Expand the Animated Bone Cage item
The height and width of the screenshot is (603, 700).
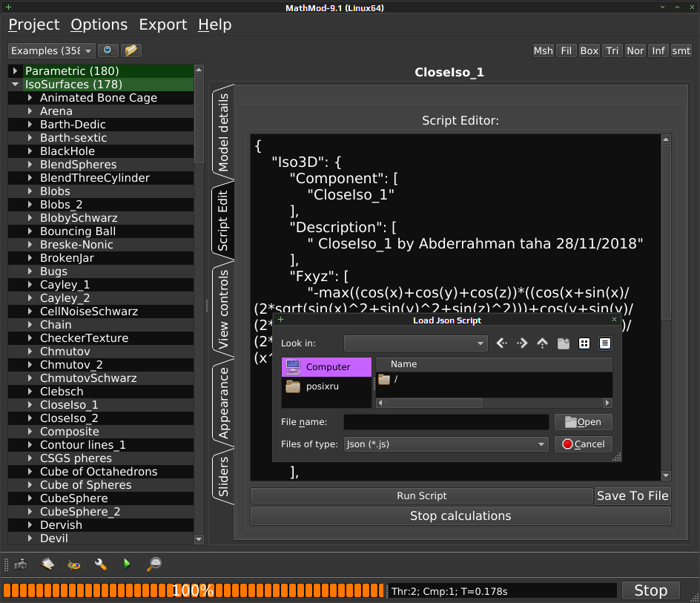[x=30, y=97]
